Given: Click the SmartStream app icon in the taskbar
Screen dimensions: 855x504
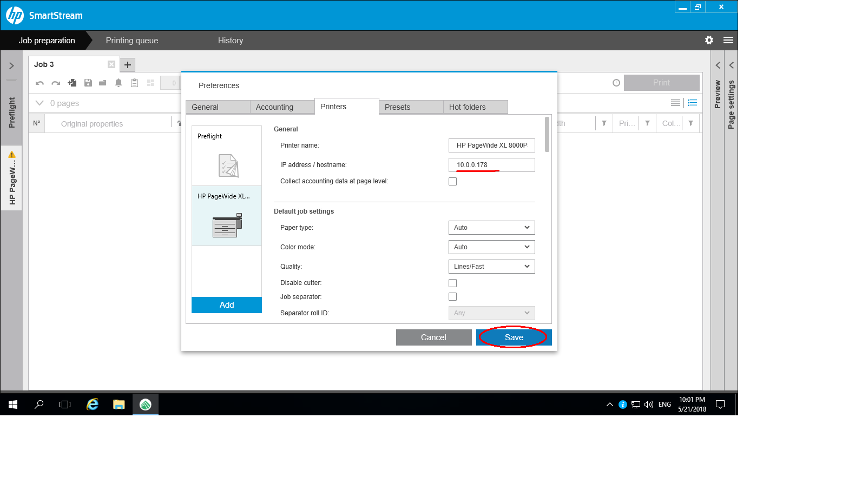Looking at the screenshot, I should click(146, 404).
